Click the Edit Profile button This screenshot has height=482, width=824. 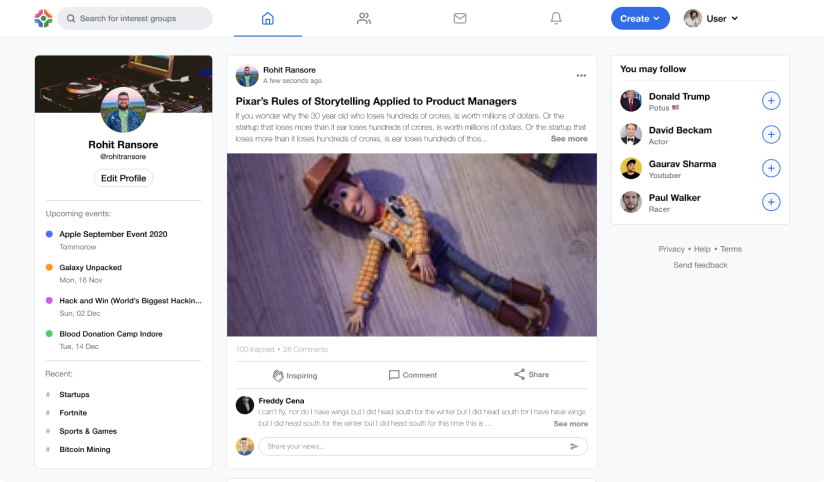[123, 178]
